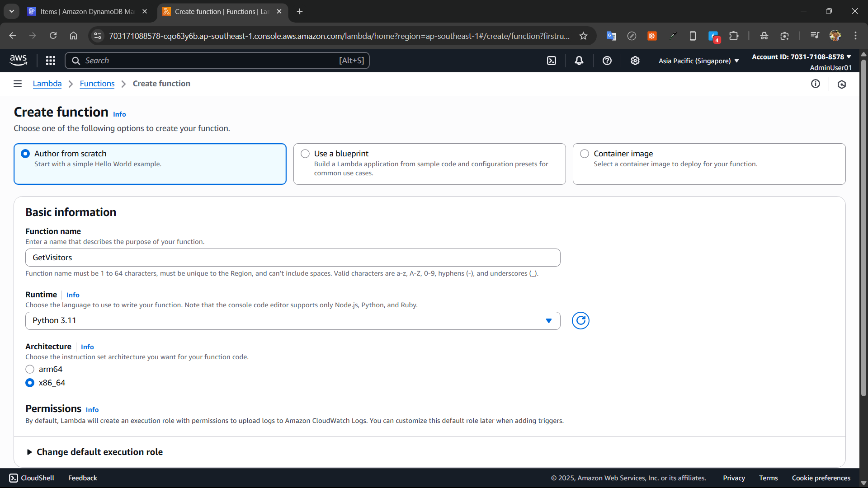Open the help question mark menu
Viewport: 868px width, 488px height.
tap(607, 61)
